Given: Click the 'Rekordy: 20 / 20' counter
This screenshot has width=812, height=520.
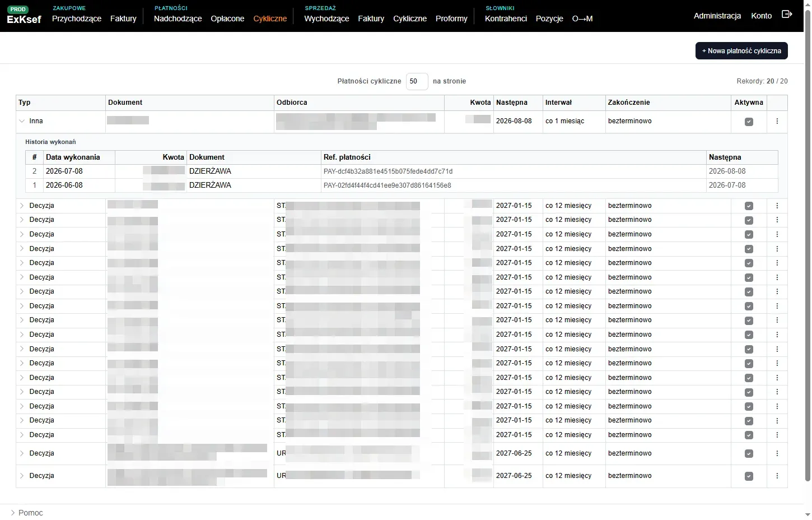Looking at the screenshot, I should click(x=762, y=81).
